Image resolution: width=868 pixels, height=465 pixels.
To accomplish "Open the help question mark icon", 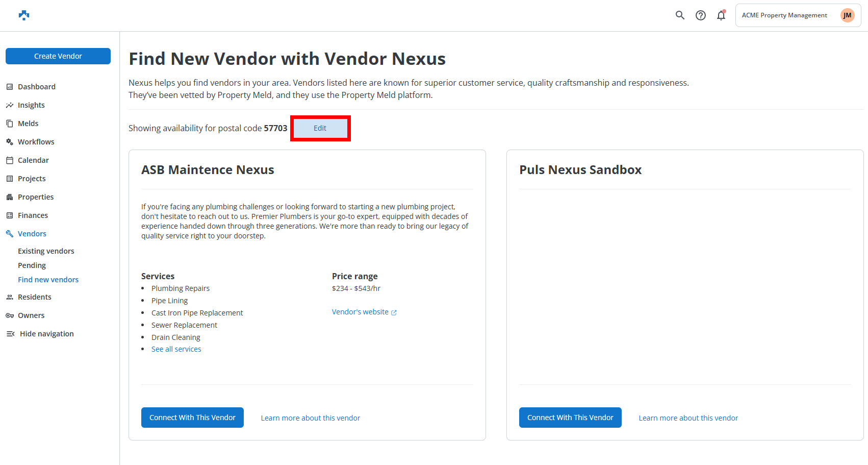I will tap(701, 15).
